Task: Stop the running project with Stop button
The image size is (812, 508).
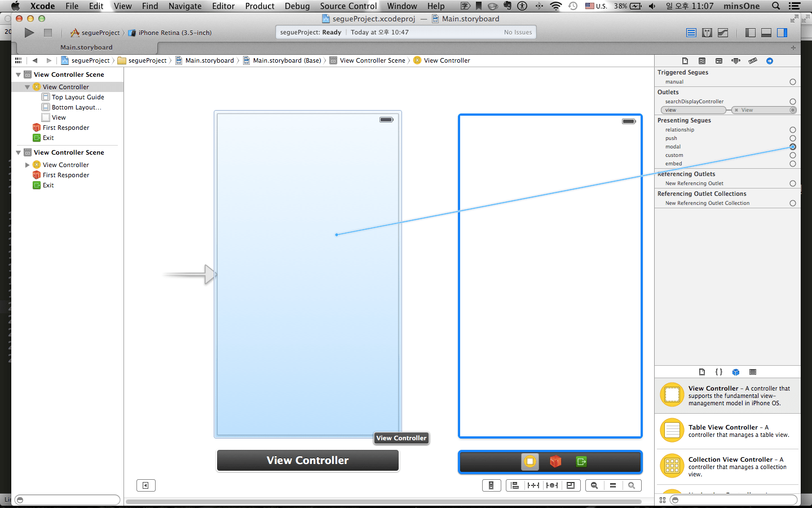Action: click(x=48, y=33)
